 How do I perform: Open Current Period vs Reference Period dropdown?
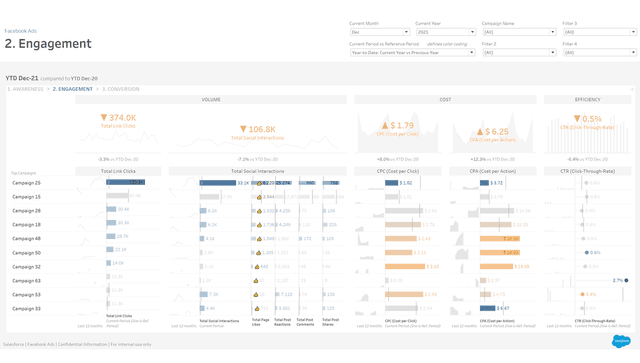pos(413,53)
